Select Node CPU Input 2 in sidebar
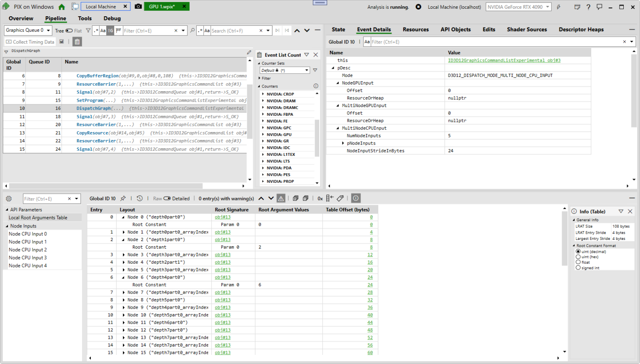 tap(27, 249)
